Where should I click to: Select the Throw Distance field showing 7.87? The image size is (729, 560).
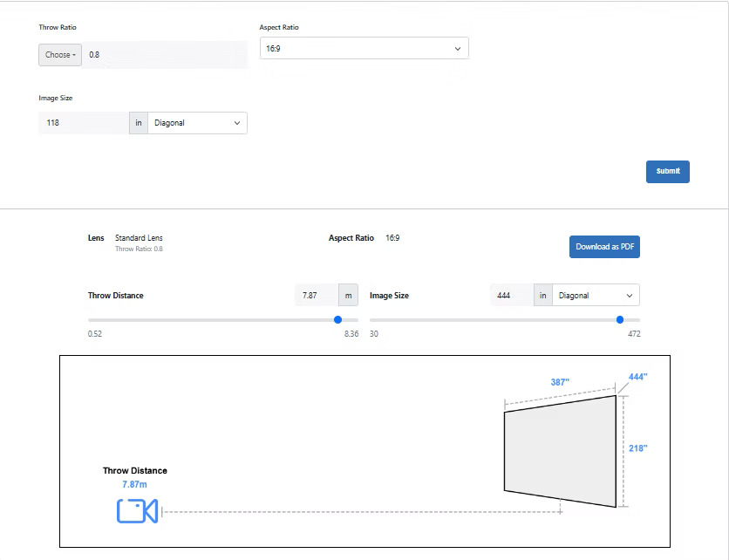[x=316, y=296]
